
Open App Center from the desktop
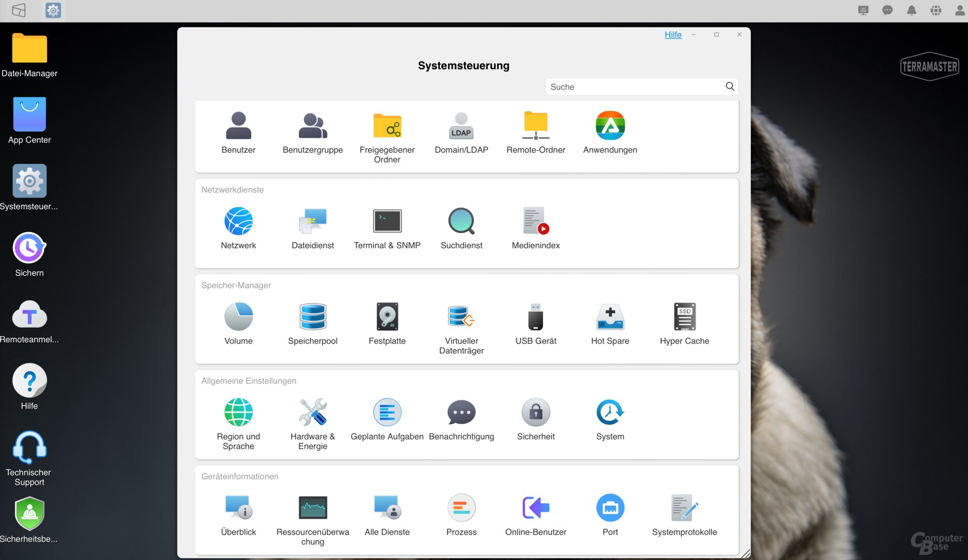tap(30, 115)
